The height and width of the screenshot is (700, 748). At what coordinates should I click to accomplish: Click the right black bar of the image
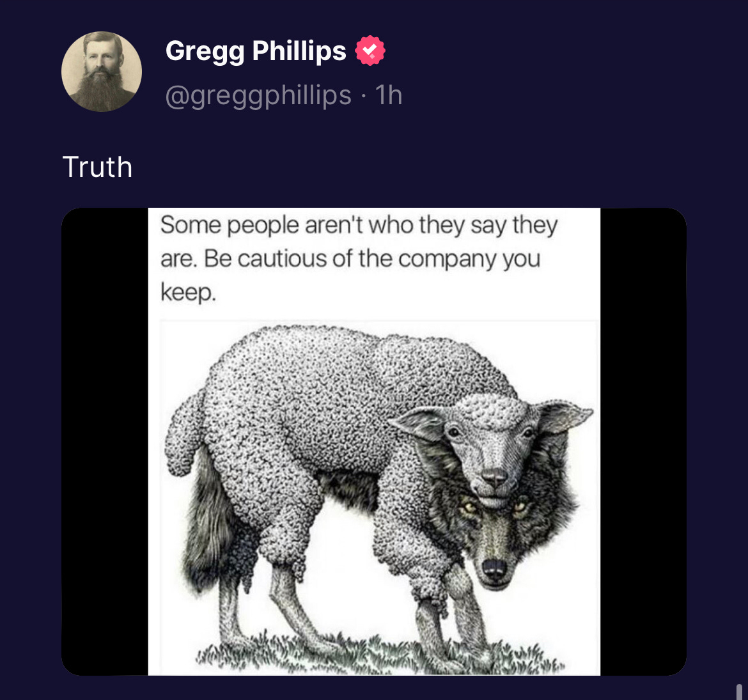click(x=643, y=441)
